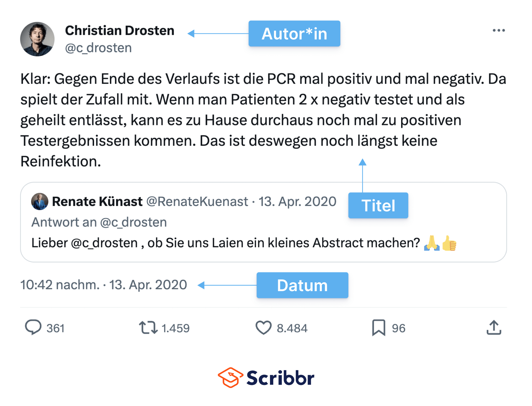This screenshot has width=532, height=406.
Task: Click the Scribbr logo
Action: click(x=266, y=378)
